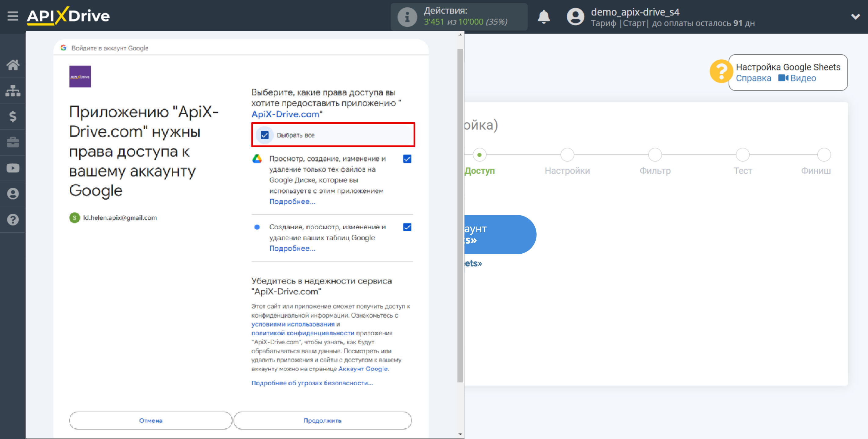The width and height of the screenshot is (868, 439).
Task: Open the connections sitemap icon
Action: (x=13, y=91)
